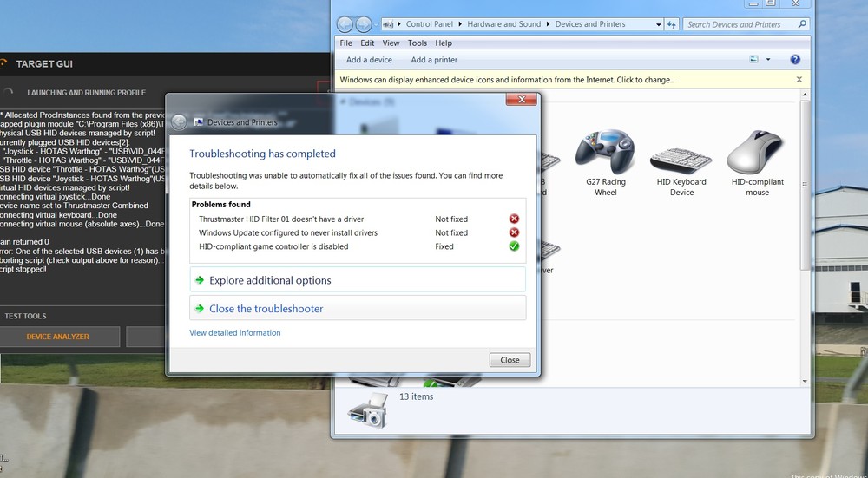Select the HID-compliant game controller is disabled row
This screenshot has height=478, width=868.
pos(358,246)
